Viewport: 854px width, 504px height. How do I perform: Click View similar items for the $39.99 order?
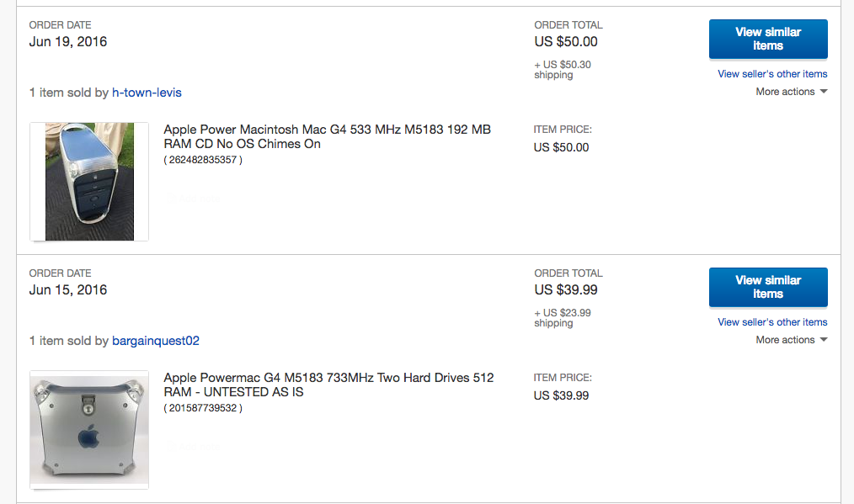767,287
